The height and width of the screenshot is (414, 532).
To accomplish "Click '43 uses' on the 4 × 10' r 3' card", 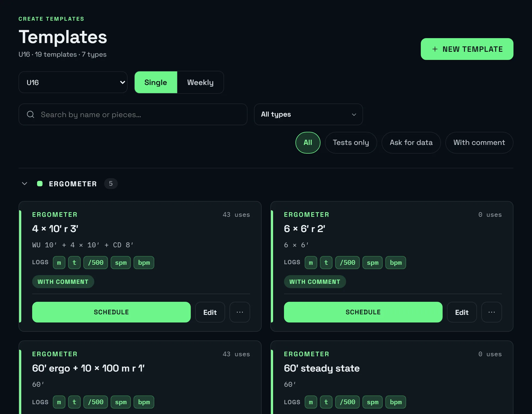I will tap(236, 215).
